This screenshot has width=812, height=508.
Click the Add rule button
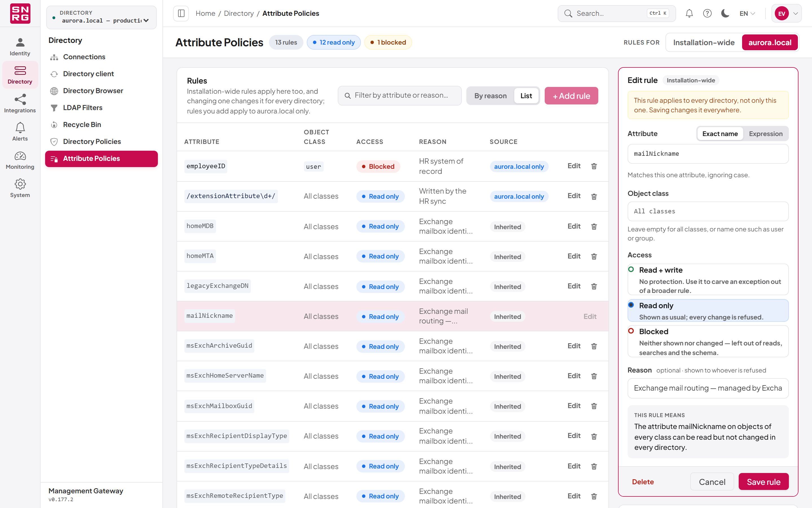pyautogui.click(x=571, y=96)
